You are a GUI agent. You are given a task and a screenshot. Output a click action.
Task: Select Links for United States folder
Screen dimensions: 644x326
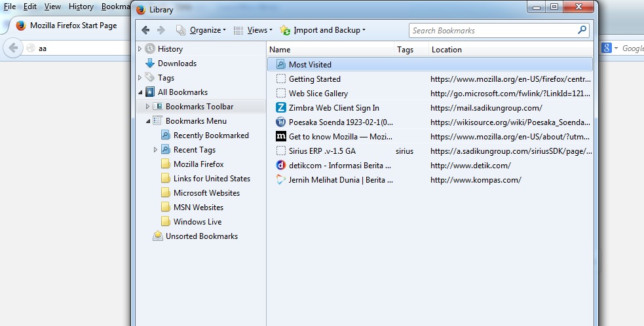coord(206,179)
